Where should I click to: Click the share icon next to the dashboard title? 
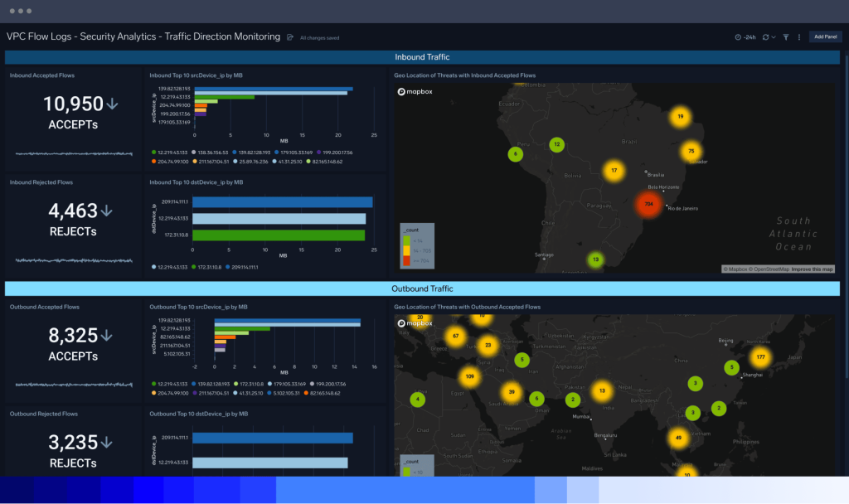[x=289, y=36]
